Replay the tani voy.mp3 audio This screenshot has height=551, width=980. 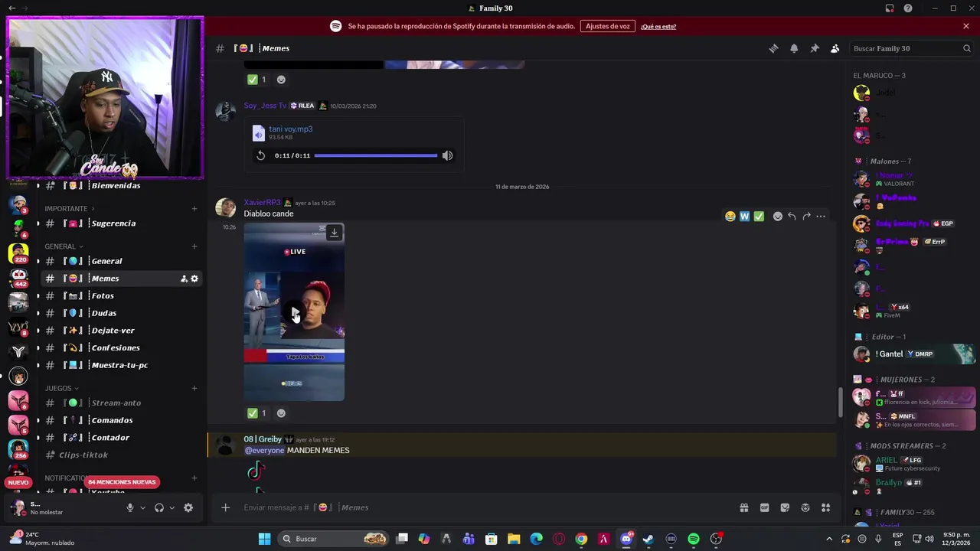260,155
